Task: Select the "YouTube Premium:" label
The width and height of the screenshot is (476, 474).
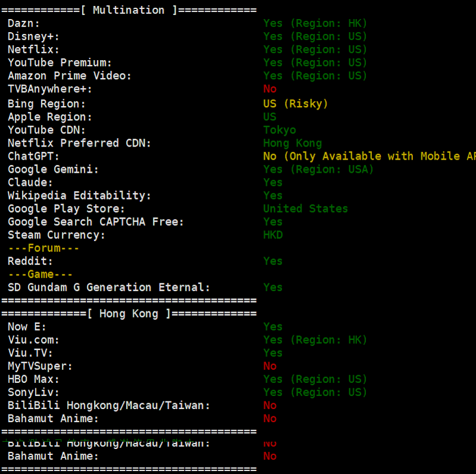Action: 60,63
